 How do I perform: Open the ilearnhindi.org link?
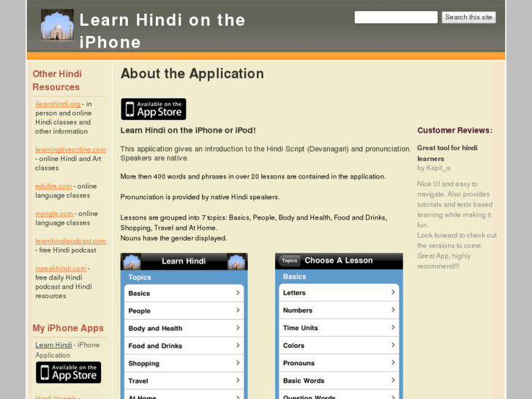(58, 104)
